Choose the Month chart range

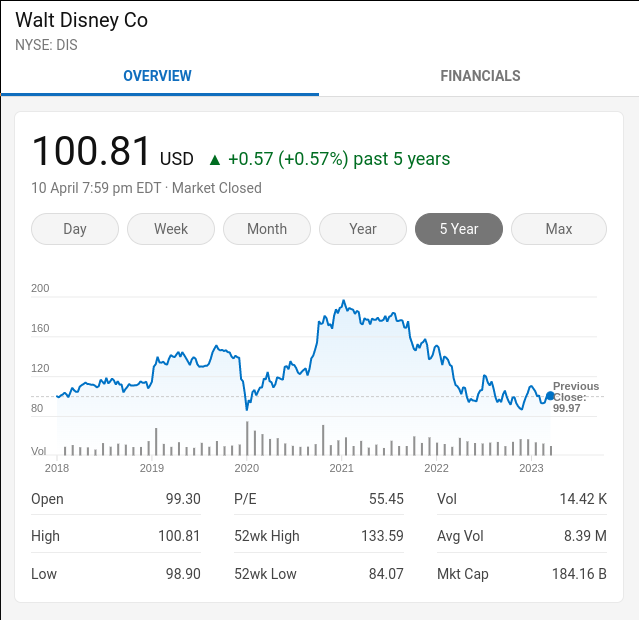tap(267, 229)
